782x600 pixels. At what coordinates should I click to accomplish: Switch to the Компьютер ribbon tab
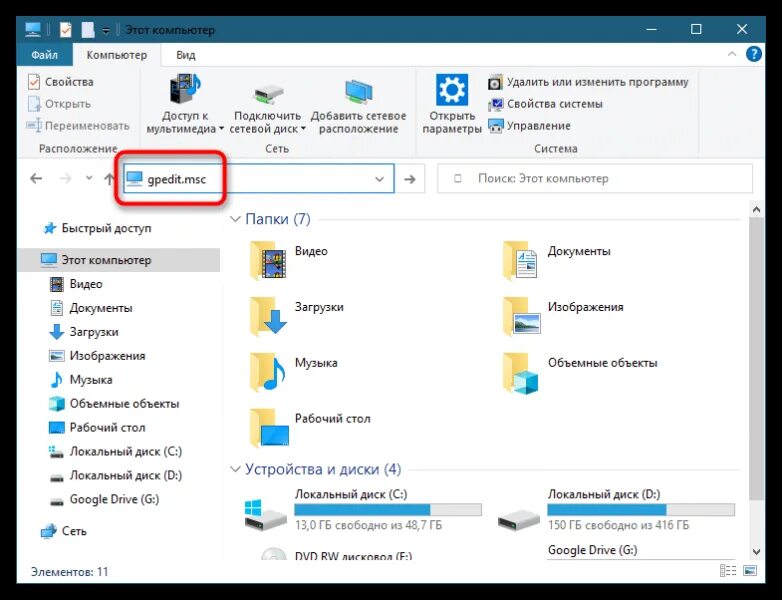(x=117, y=55)
